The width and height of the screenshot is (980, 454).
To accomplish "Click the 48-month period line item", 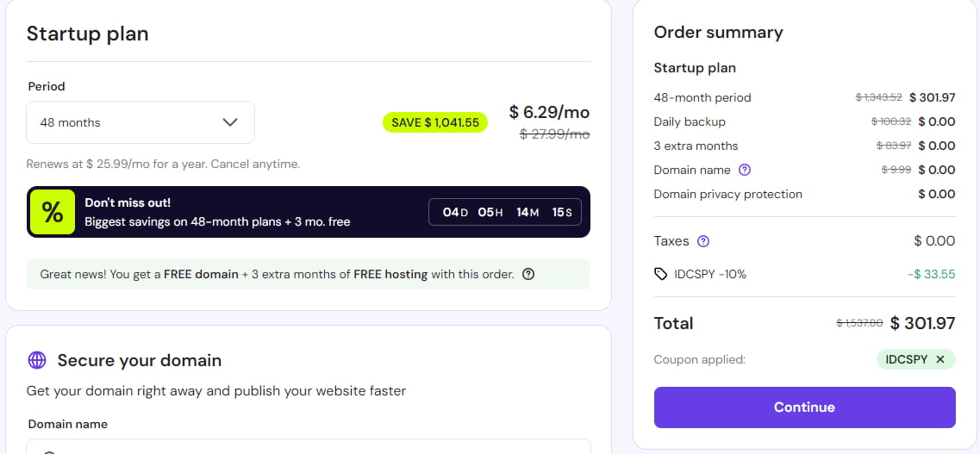I will point(702,97).
